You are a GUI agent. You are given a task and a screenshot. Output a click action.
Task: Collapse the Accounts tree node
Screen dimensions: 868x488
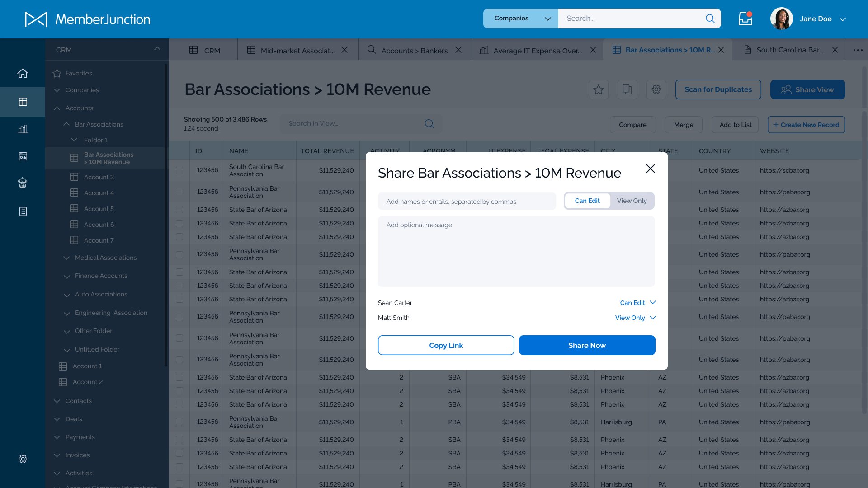[57, 108]
